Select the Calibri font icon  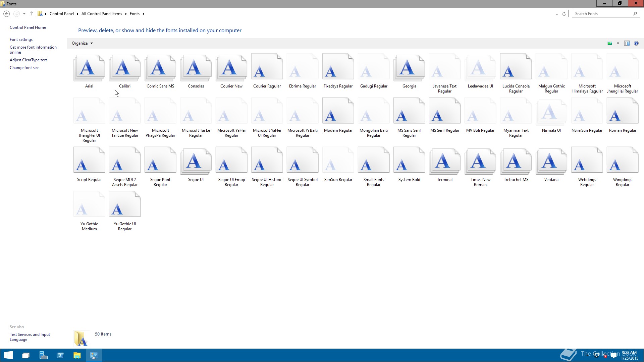click(x=125, y=68)
